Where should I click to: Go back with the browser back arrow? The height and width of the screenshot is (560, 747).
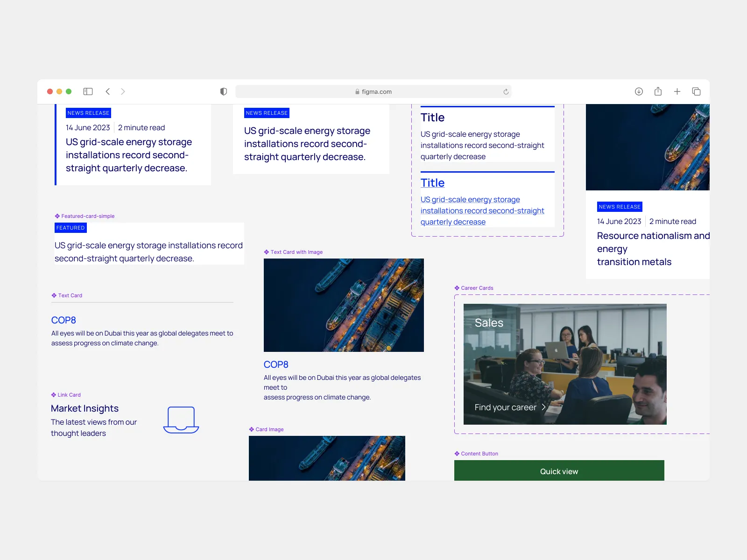(x=108, y=91)
